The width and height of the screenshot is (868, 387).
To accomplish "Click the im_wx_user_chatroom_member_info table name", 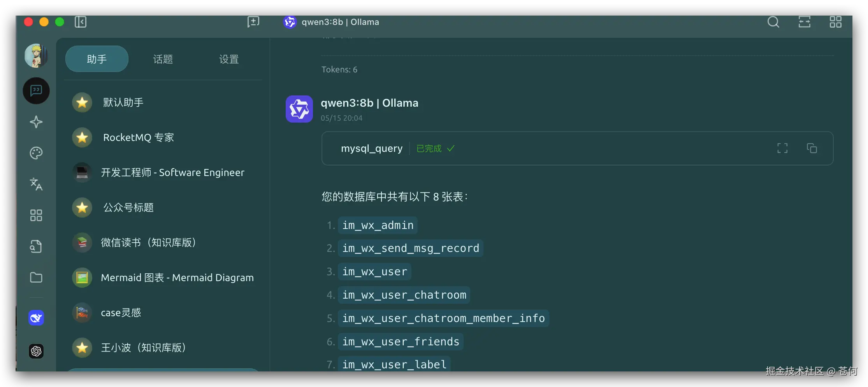I will (443, 318).
